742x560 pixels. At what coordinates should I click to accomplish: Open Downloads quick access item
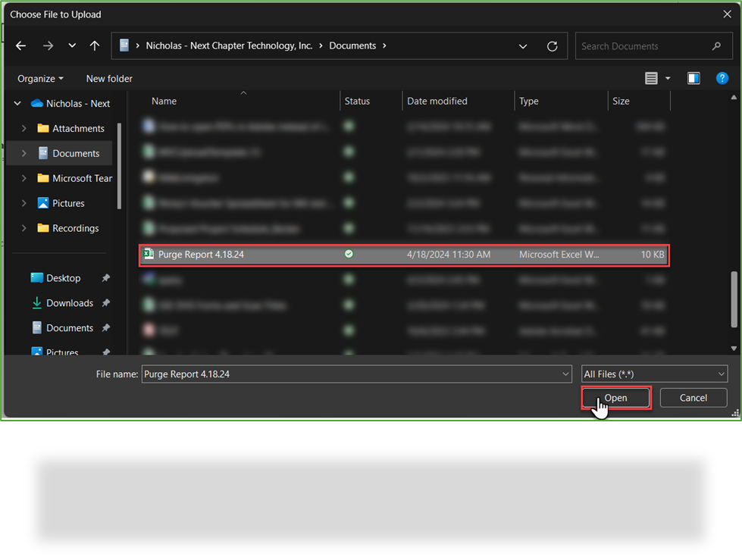pos(62,303)
